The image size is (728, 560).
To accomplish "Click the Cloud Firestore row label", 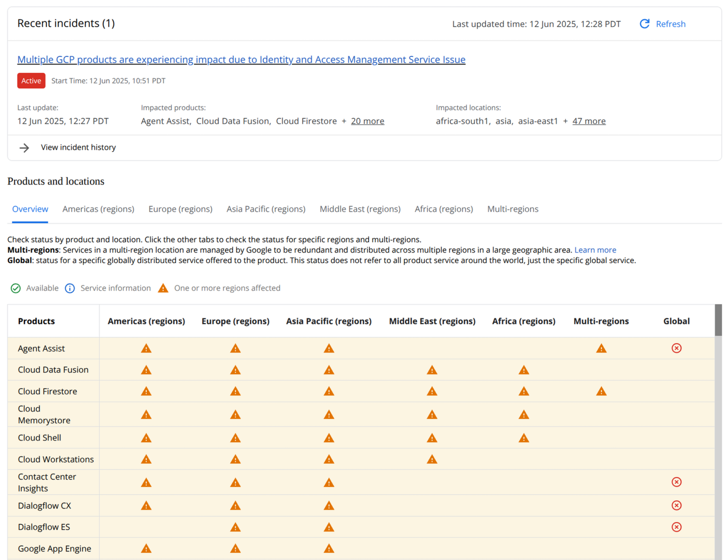I will (48, 392).
